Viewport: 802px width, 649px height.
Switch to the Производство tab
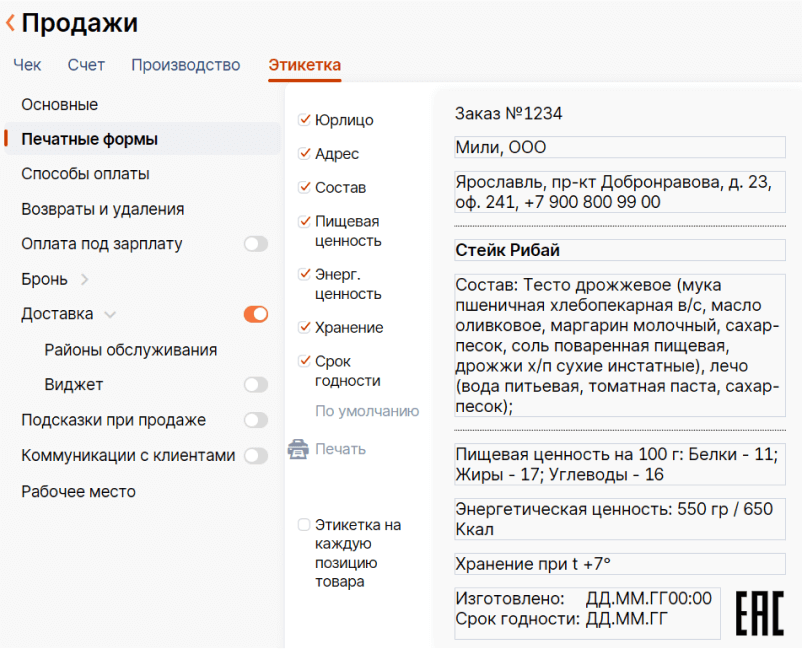tap(185, 65)
